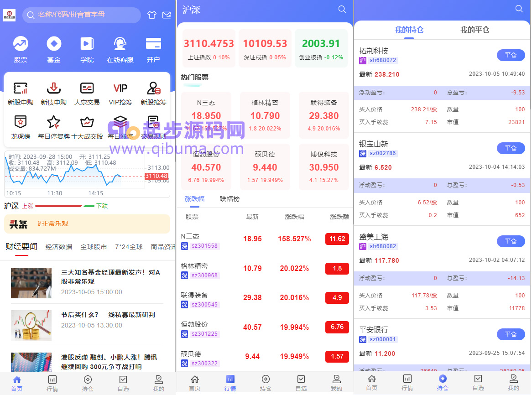The image size is (532, 395).
Task: Select 跌幅榜 tab
Action: (229, 199)
